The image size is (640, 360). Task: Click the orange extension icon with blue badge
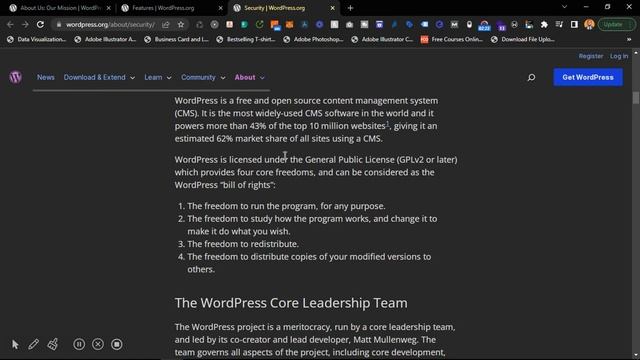(275, 25)
